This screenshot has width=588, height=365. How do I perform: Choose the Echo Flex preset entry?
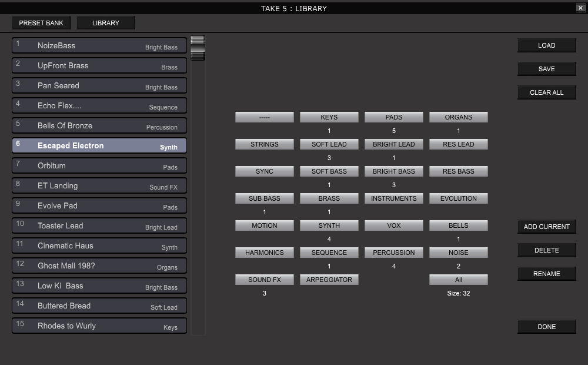tap(99, 105)
